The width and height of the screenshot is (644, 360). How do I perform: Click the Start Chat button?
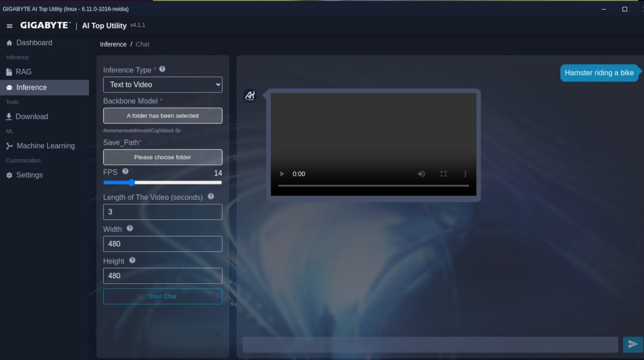(x=163, y=296)
